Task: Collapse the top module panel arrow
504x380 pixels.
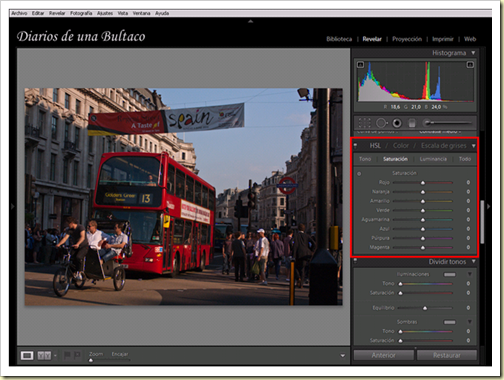Action: click(251, 21)
